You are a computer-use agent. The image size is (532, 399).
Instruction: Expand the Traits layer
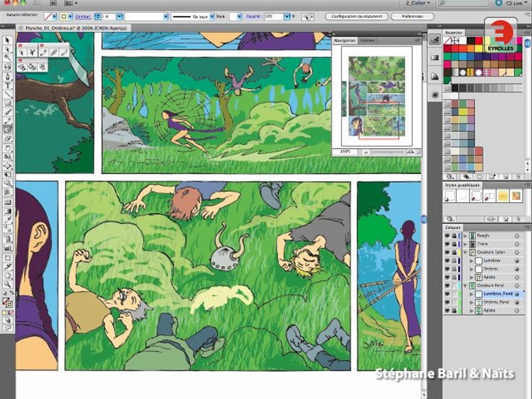click(465, 244)
